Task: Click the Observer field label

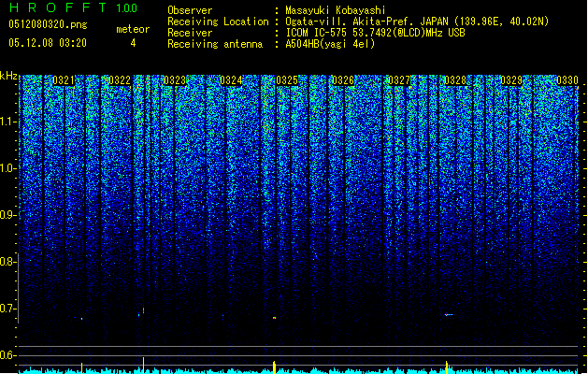Action: pyautogui.click(x=190, y=10)
